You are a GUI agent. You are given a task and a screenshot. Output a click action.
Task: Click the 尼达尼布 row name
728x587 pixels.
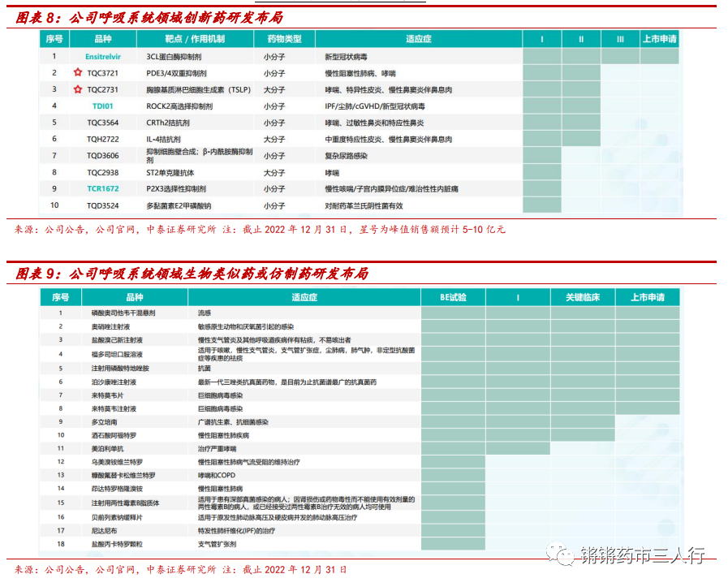(104, 530)
